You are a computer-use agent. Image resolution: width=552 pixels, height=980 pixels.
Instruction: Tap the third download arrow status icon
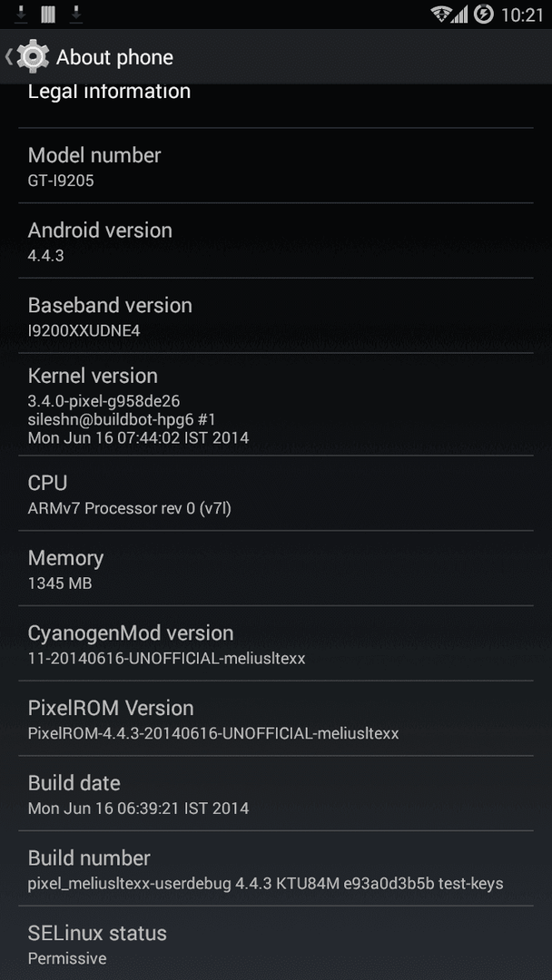pos(75,14)
